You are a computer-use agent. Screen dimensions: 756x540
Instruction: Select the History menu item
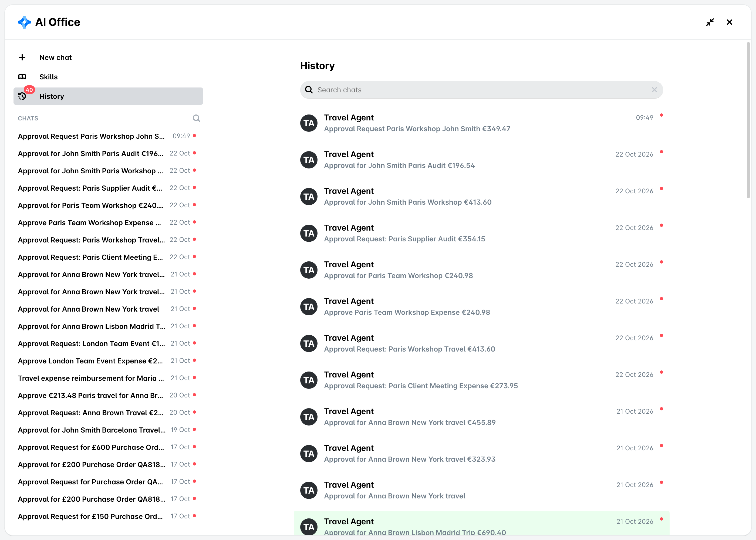click(x=108, y=96)
